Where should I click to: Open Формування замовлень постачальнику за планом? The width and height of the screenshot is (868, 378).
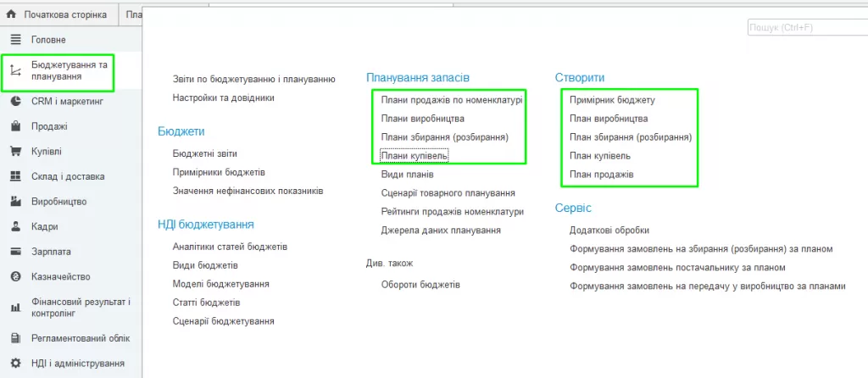pyautogui.click(x=677, y=268)
